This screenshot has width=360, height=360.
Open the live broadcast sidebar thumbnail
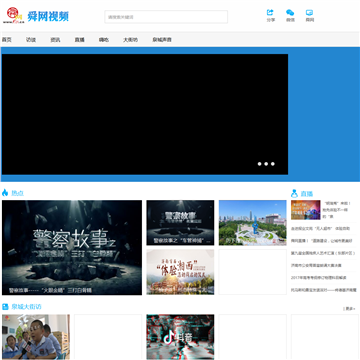coord(306,210)
